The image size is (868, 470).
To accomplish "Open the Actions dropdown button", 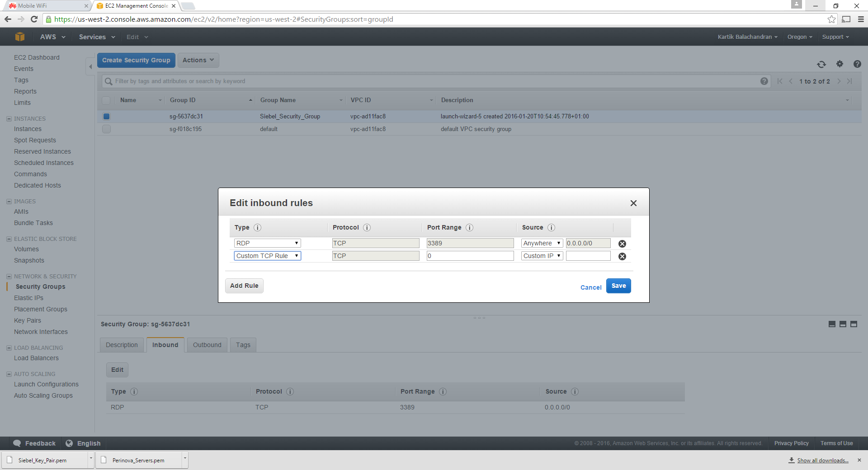I will pos(198,60).
